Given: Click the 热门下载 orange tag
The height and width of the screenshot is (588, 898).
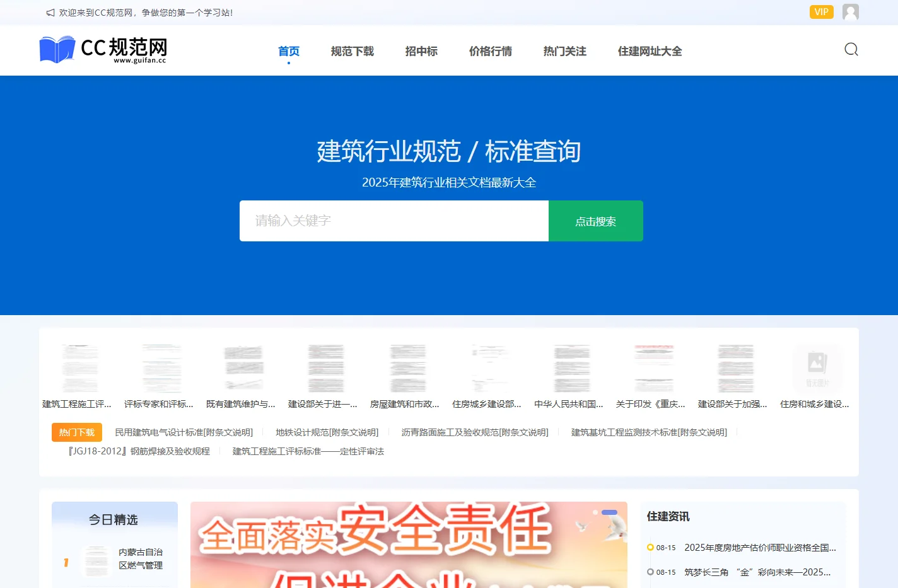Looking at the screenshot, I should (77, 432).
